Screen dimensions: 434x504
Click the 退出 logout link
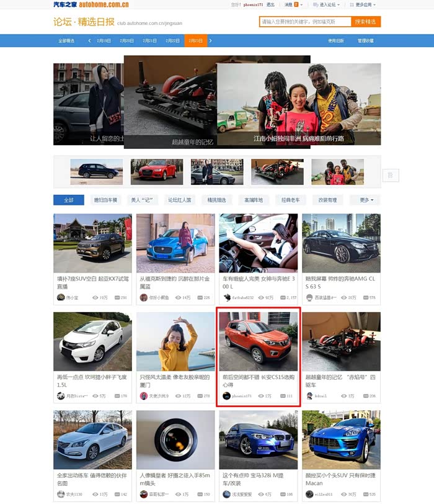pos(270,5)
